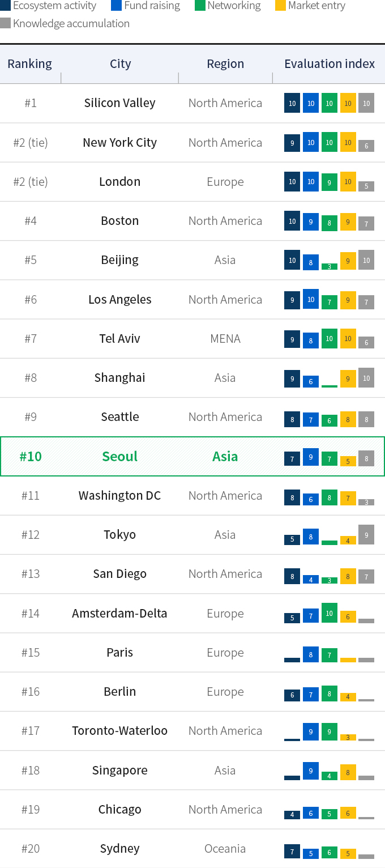Click Singapore's yellow market entry bar scored 8
The image size is (385, 868).
(x=348, y=772)
